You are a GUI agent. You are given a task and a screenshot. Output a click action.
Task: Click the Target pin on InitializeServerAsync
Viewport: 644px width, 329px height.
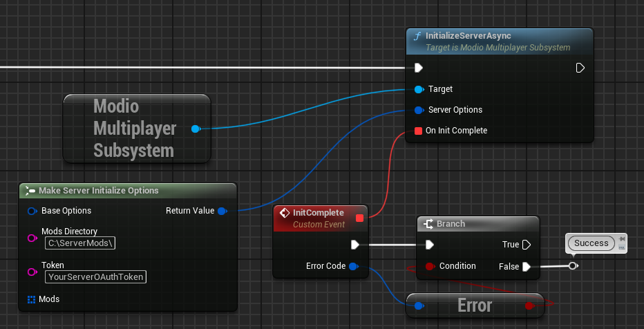419,89
